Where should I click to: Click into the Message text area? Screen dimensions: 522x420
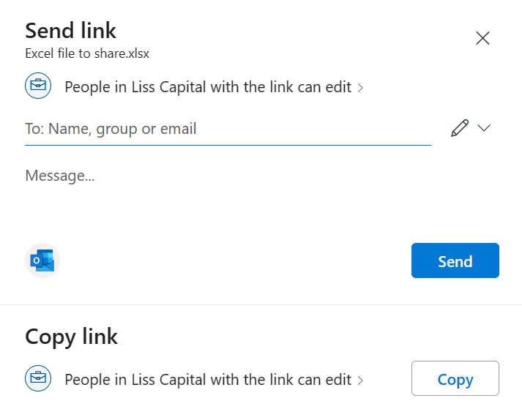(x=262, y=193)
